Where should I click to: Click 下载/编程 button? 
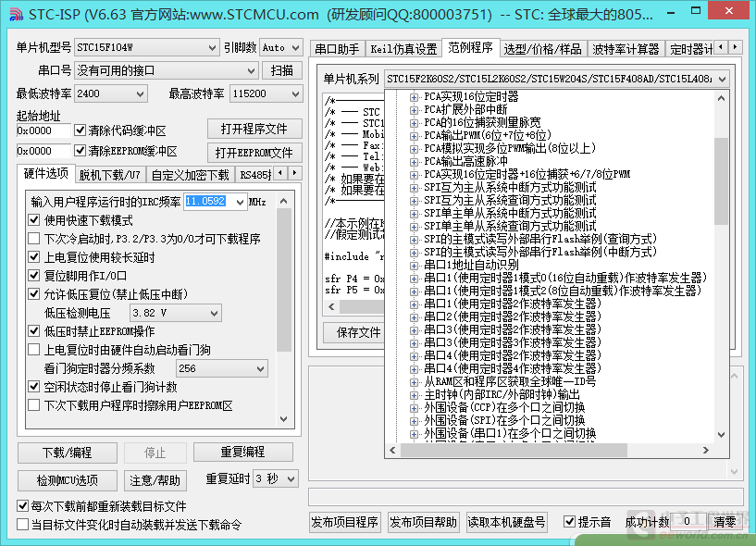pyautogui.click(x=67, y=453)
